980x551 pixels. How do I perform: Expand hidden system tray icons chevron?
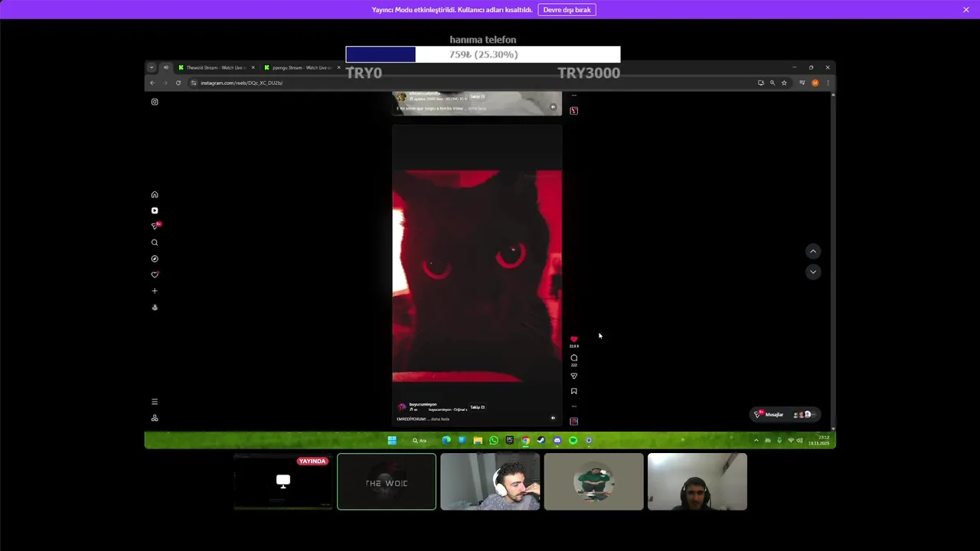tap(756, 440)
